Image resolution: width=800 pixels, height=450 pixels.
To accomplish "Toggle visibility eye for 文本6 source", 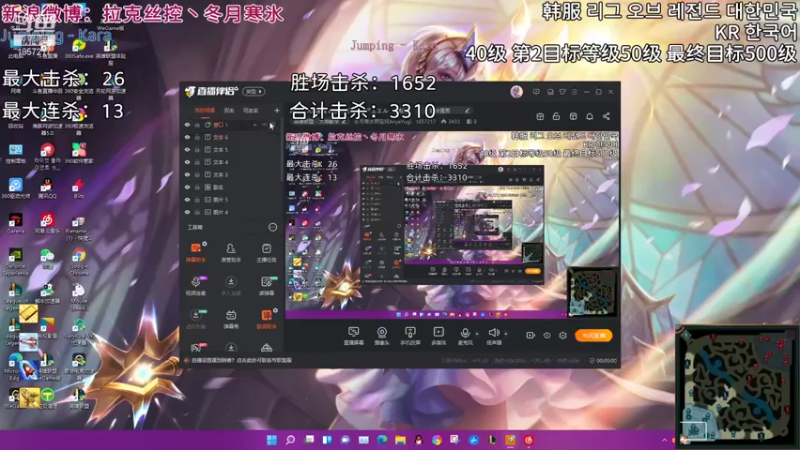I will click(x=187, y=137).
